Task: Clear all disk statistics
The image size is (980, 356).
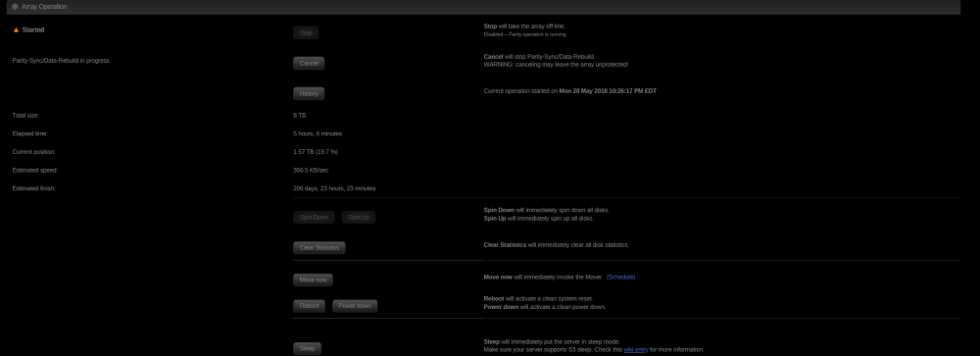Action: tap(319, 248)
